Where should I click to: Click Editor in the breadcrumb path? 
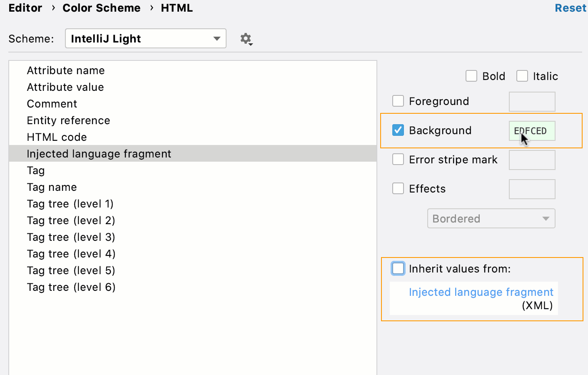click(x=25, y=7)
